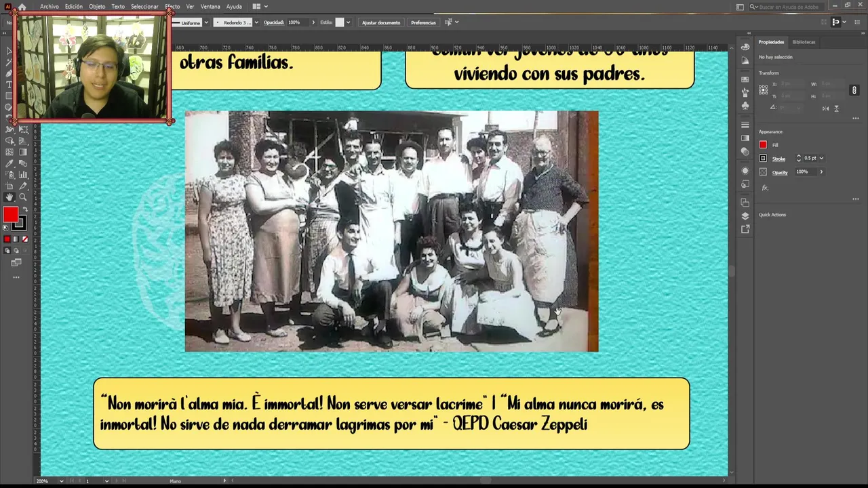Image resolution: width=868 pixels, height=488 pixels.
Task: Open the Uniforme stroke profile dropdown
Action: [x=206, y=22]
